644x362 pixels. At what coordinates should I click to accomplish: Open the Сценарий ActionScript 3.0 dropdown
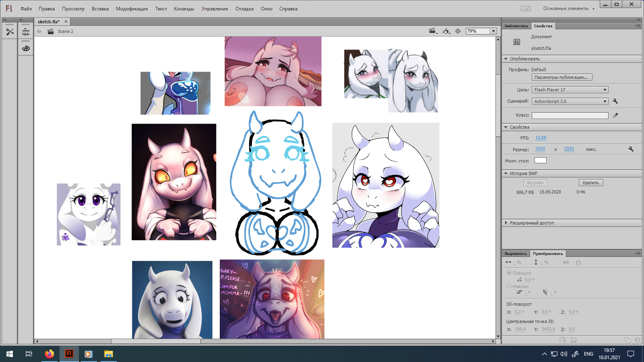click(570, 101)
